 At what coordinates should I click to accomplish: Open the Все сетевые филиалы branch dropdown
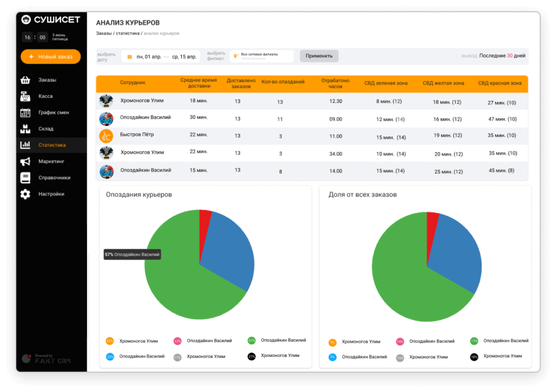point(262,56)
